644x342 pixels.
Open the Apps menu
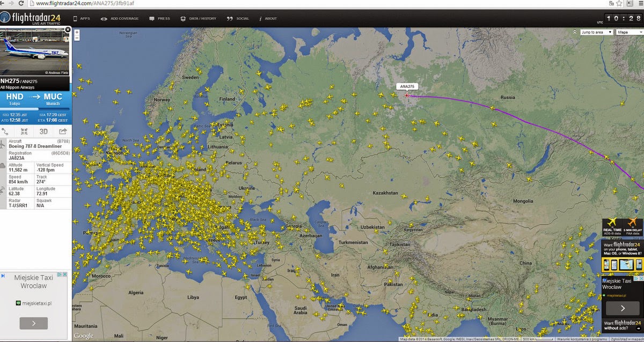click(x=82, y=19)
